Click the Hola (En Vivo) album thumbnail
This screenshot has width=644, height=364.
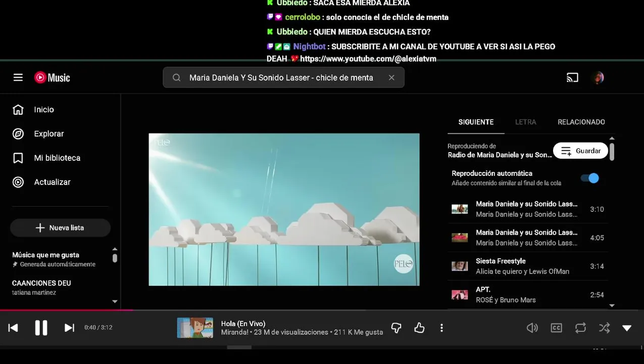(x=195, y=328)
